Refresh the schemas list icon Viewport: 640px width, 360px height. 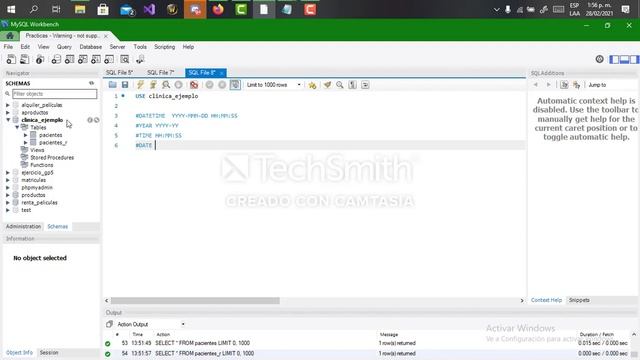coord(91,83)
